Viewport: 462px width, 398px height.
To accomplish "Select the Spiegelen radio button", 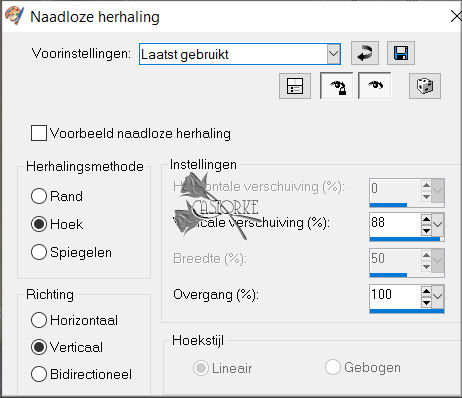I will pyautogui.click(x=39, y=252).
